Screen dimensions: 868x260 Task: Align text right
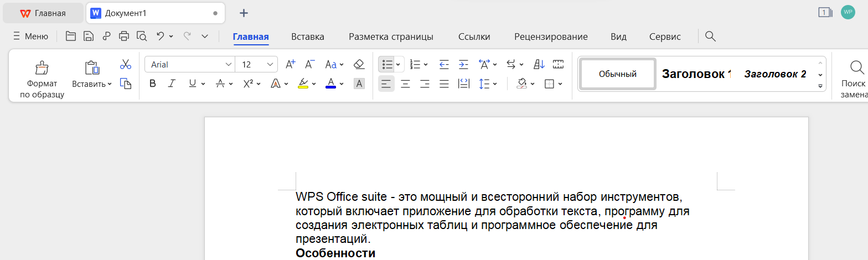pos(425,84)
